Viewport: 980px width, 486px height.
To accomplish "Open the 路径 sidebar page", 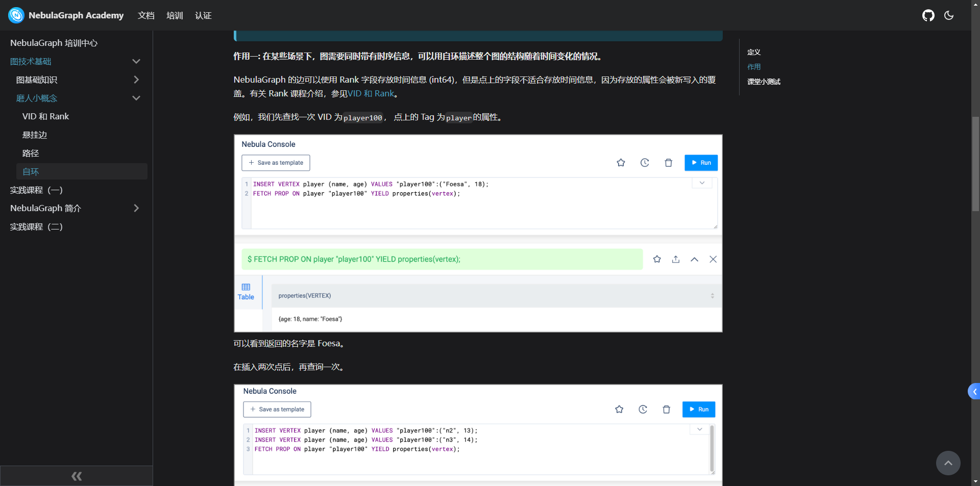I will pos(31,153).
